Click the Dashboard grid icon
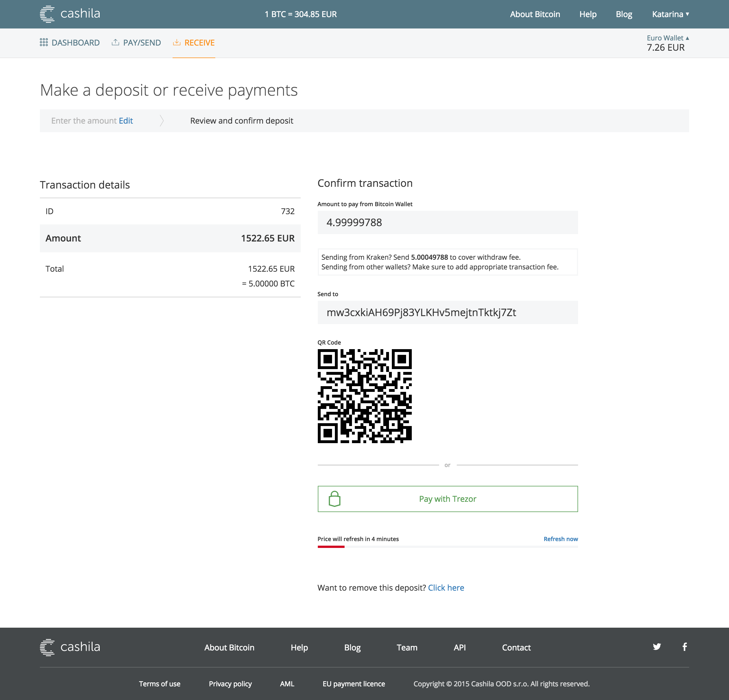The height and width of the screenshot is (700, 729). pyautogui.click(x=44, y=42)
